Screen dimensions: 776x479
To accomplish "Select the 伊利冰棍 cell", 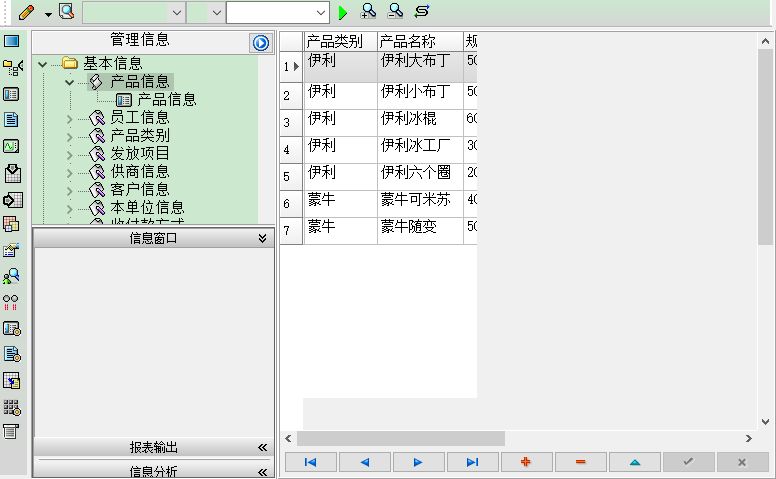I will (420, 123).
